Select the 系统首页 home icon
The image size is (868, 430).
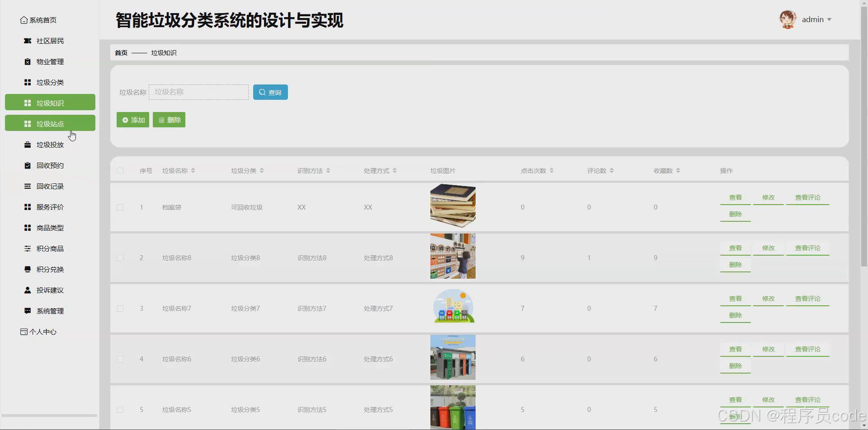tap(24, 20)
